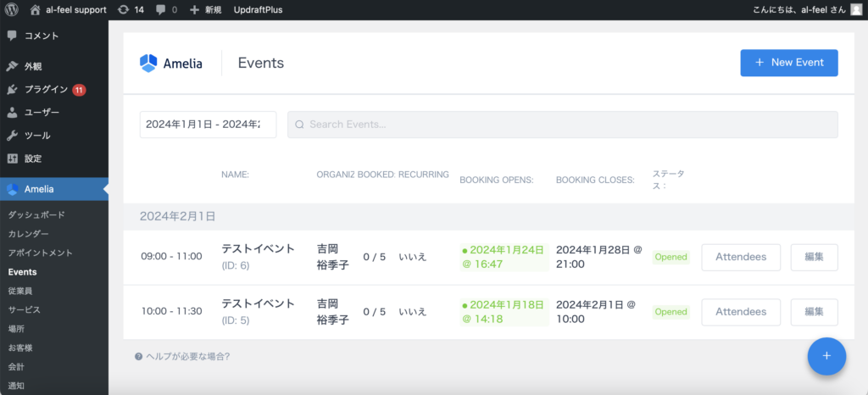This screenshot has height=395, width=868.
Task: Click the New Event button
Action: (x=788, y=63)
